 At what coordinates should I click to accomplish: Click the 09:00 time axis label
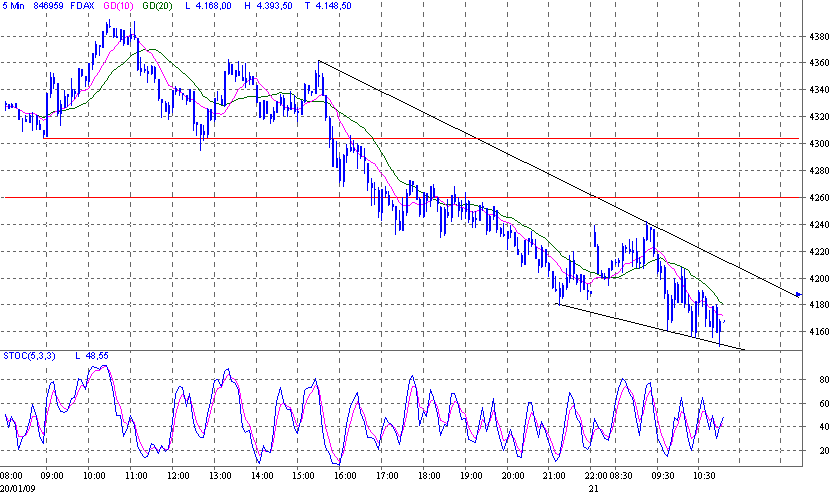(x=52, y=476)
